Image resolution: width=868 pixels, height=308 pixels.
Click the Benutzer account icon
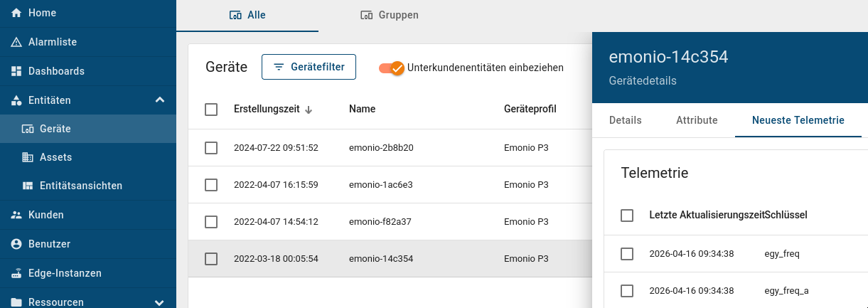tap(16, 244)
